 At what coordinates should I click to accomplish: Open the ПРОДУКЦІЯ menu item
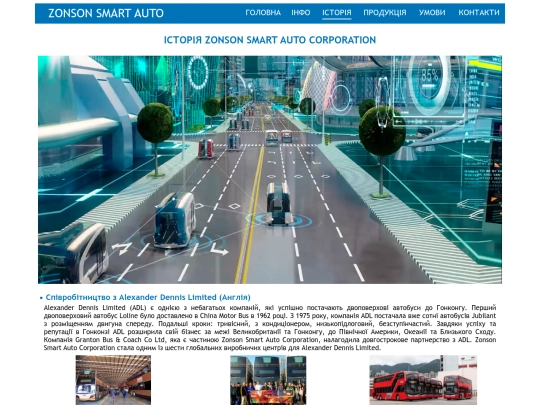pyautogui.click(x=385, y=13)
